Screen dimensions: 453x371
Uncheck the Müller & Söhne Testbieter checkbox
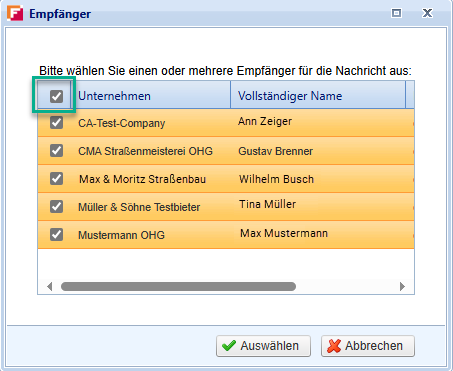[x=56, y=207]
